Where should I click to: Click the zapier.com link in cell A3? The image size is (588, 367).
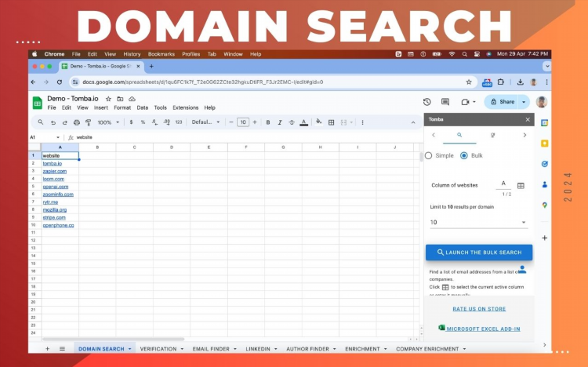coord(54,171)
